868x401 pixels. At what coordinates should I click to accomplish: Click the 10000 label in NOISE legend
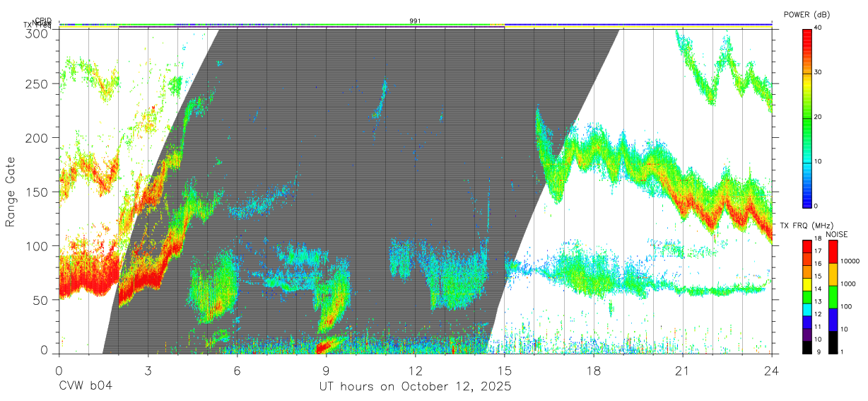pos(849,262)
